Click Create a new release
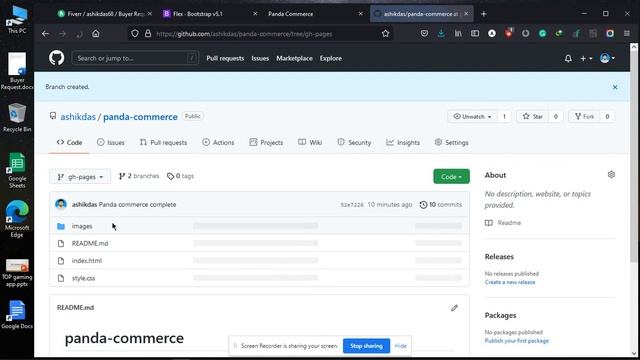The height and width of the screenshot is (360, 640). pos(510,282)
